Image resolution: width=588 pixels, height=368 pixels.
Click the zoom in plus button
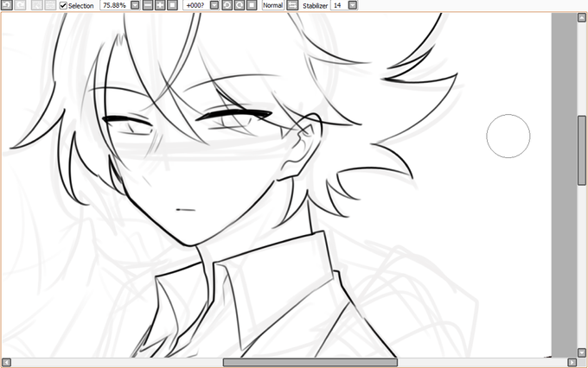point(160,5)
